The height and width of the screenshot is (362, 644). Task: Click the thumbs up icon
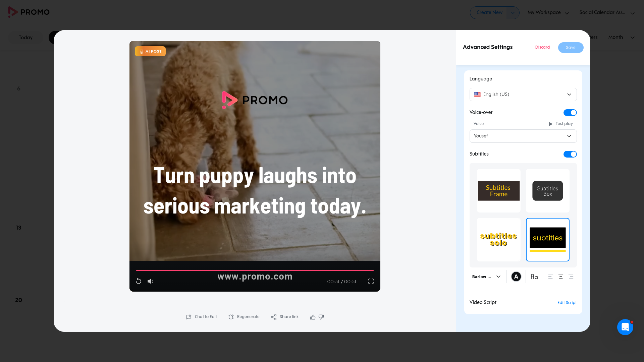click(x=313, y=317)
